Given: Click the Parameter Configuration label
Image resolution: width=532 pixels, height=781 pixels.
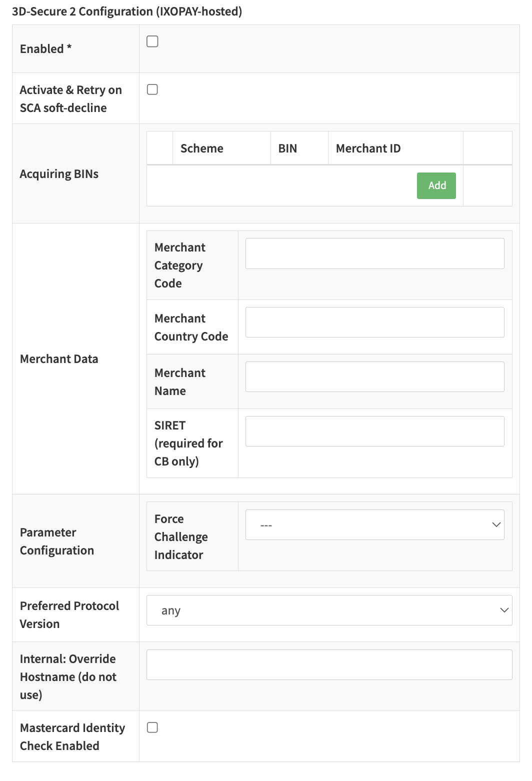Looking at the screenshot, I should (57, 541).
